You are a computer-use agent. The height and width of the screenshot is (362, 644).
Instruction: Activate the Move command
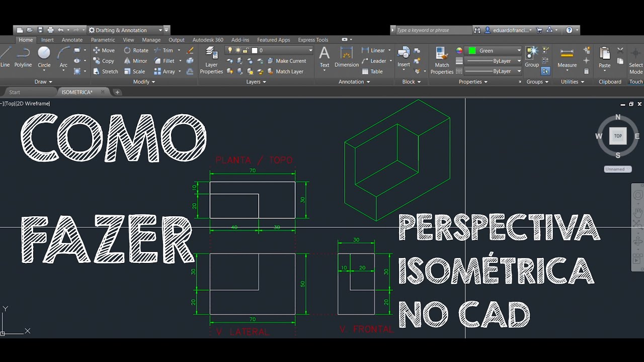pos(104,50)
